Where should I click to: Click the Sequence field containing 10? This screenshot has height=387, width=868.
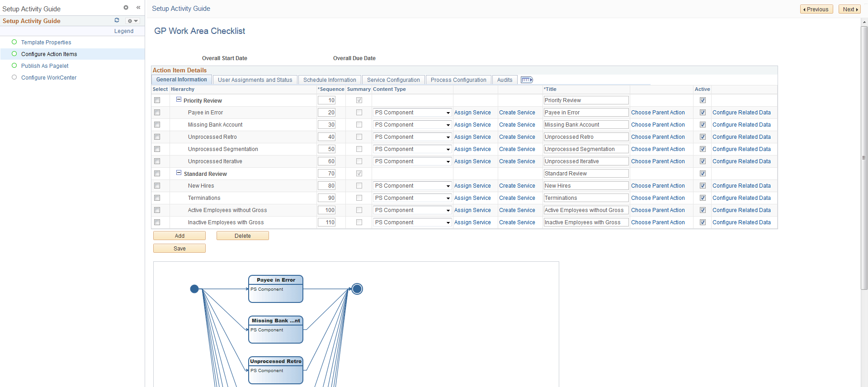(x=326, y=100)
